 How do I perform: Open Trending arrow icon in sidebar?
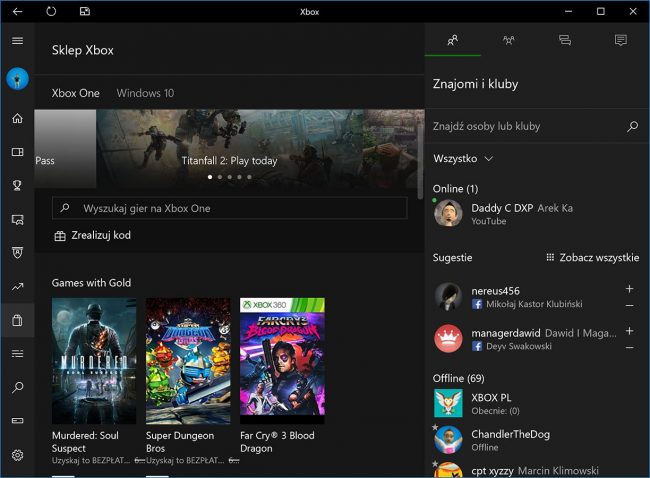coord(17,286)
